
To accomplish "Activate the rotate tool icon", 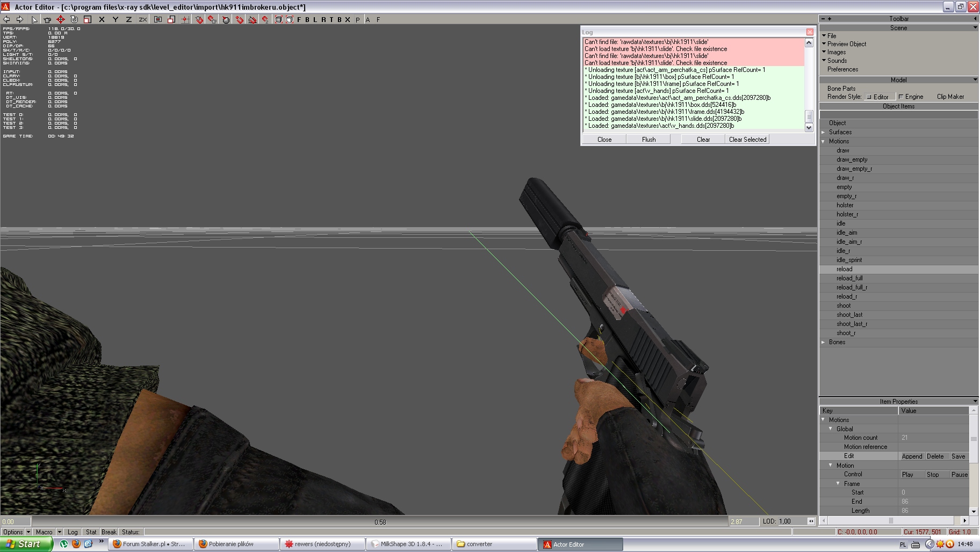I will tap(74, 19).
